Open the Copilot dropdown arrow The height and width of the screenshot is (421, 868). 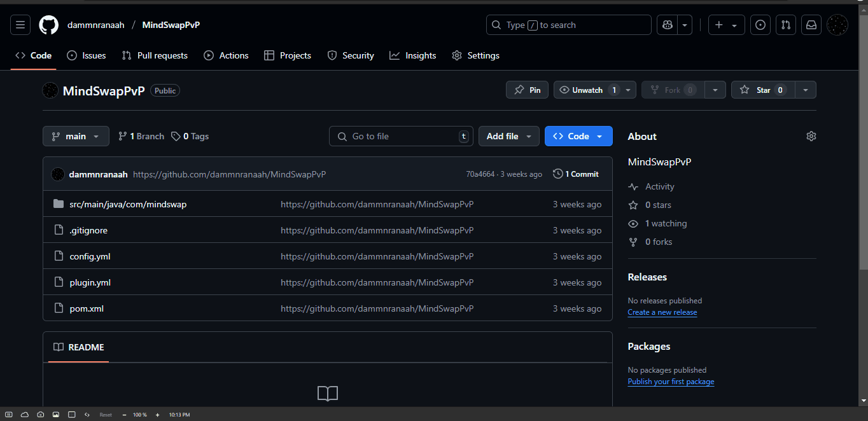(x=685, y=25)
